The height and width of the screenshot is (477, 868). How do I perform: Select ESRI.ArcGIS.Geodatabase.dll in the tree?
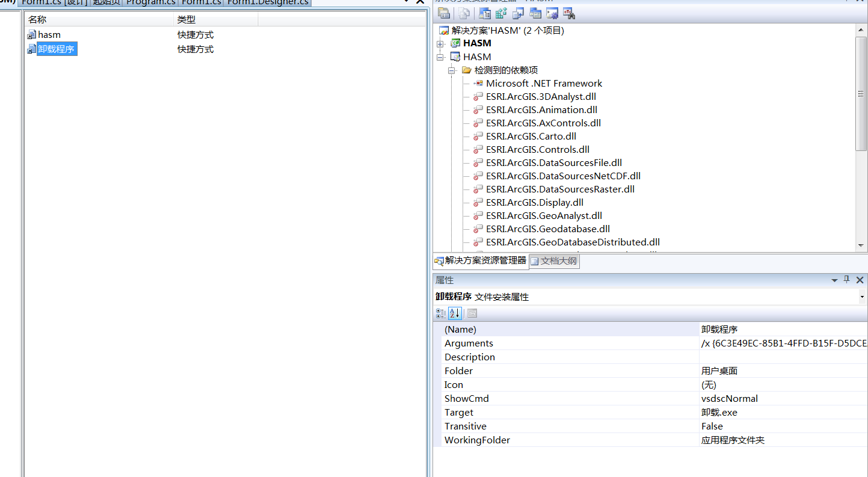point(548,229)
